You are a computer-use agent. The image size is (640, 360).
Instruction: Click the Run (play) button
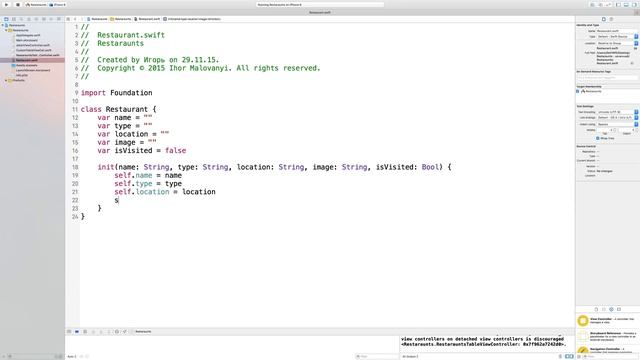pyautogui.click(x=6, y=4)
